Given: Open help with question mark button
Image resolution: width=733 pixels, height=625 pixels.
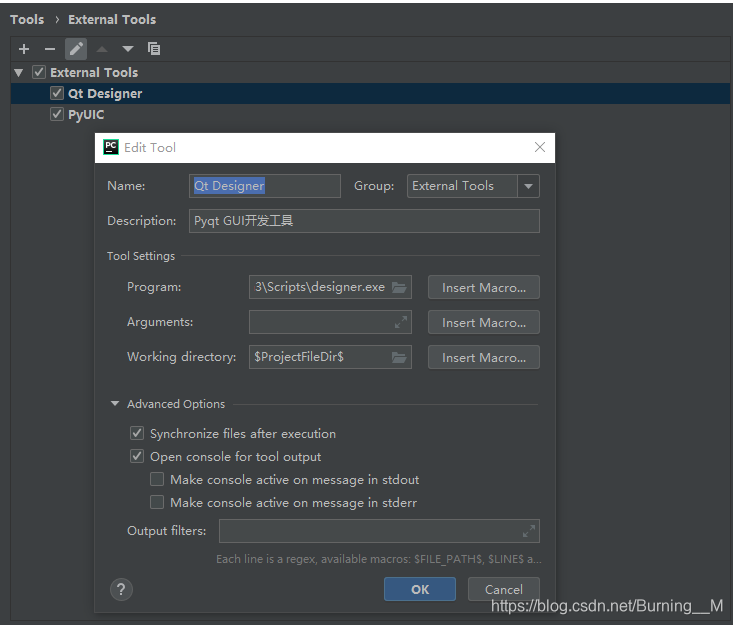Looking at the screenshot, I should (x=122, y=589).
